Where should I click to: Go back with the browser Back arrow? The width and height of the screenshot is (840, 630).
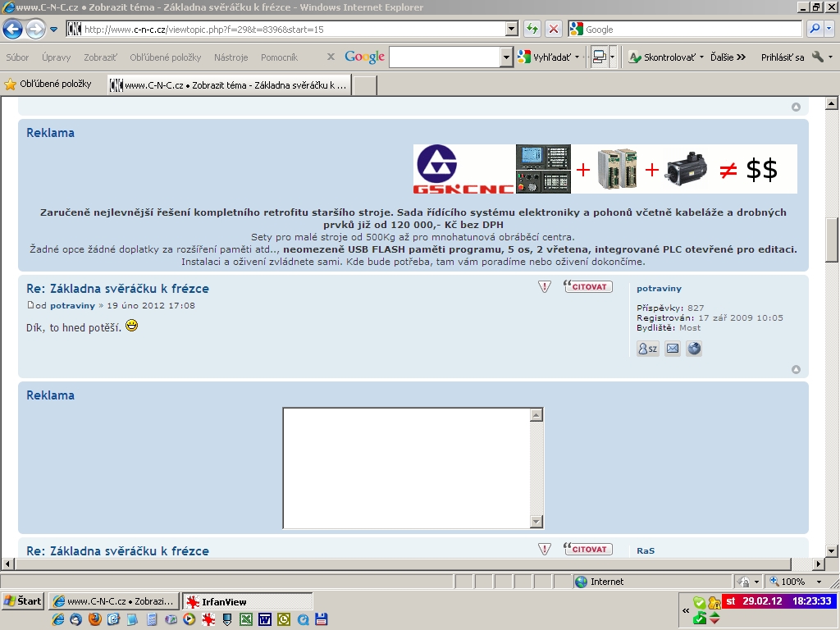12,30
